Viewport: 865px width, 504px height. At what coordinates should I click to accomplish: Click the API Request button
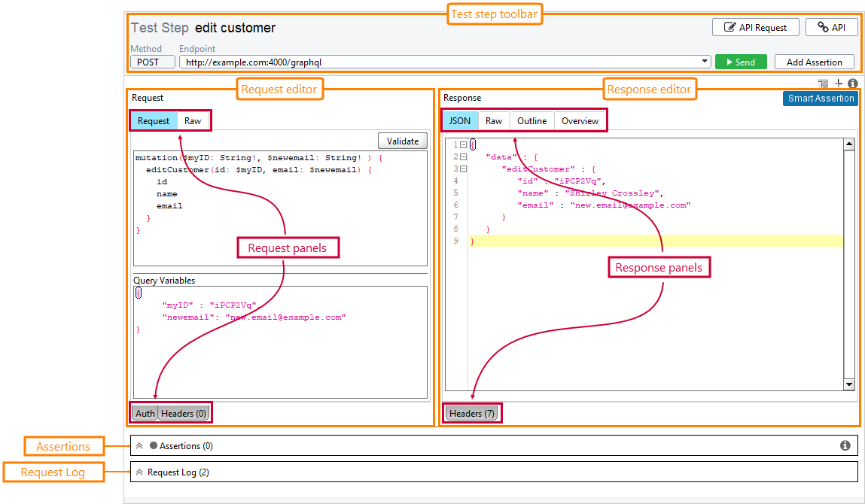[755, 27]
